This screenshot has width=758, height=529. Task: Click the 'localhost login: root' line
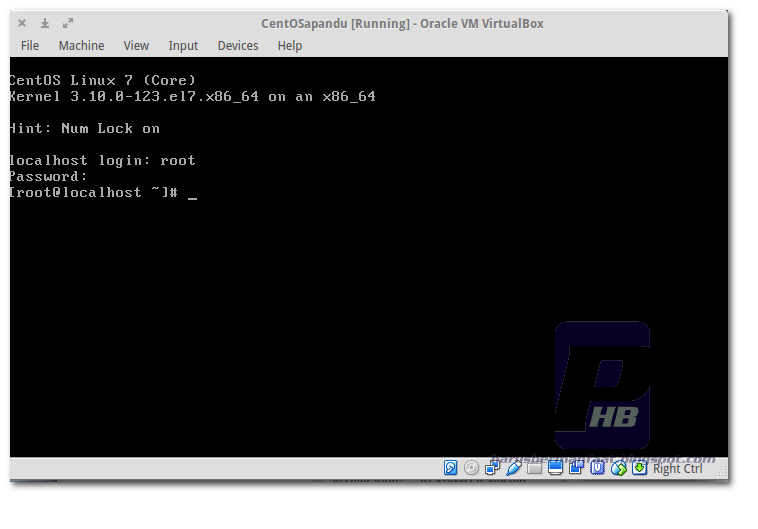coord(102,161)
